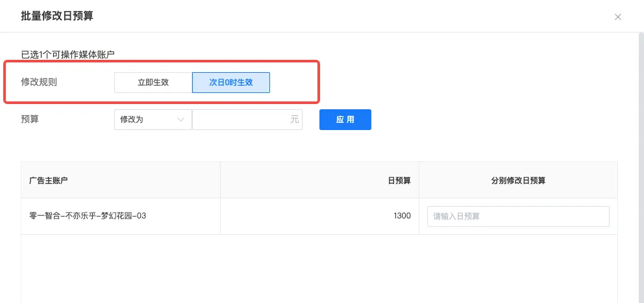The image size is (644, 303).
Task: Close the 批量修改日预算 dialog
Action: point(617,17)
